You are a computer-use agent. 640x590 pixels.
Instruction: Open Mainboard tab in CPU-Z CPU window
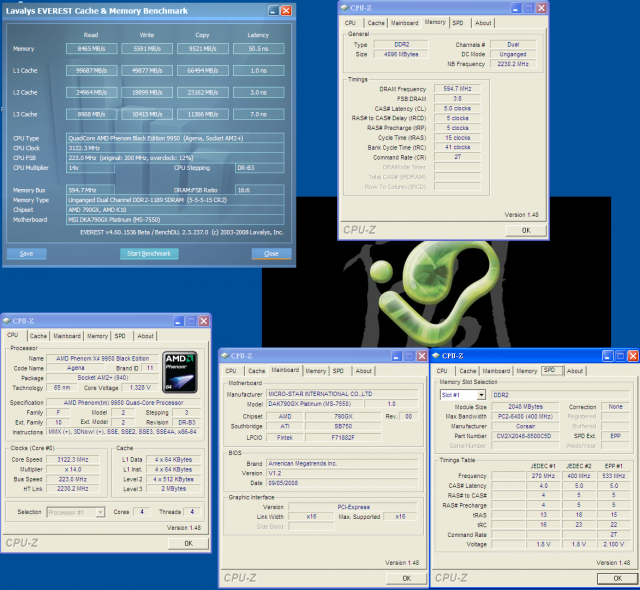67,336
